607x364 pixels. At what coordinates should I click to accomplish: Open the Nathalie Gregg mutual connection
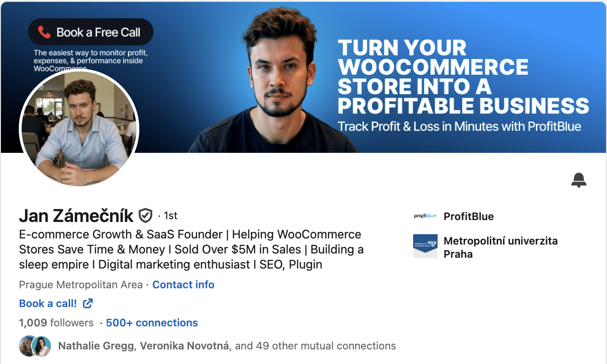97,346
